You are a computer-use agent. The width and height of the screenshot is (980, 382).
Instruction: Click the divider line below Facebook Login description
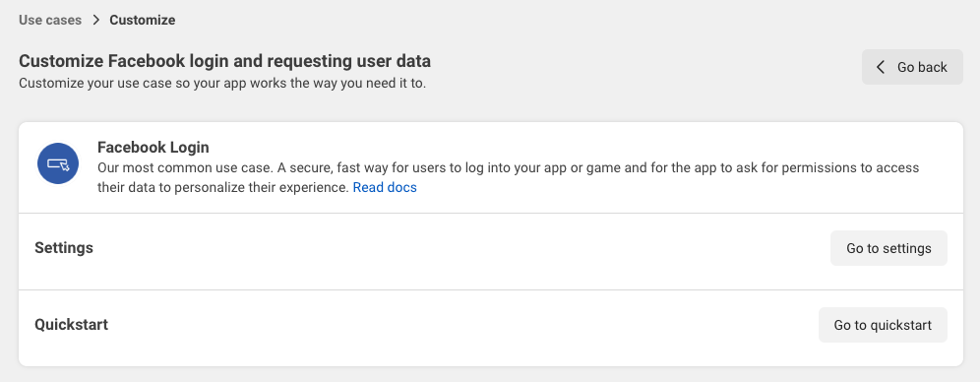[x=491, y=214]
